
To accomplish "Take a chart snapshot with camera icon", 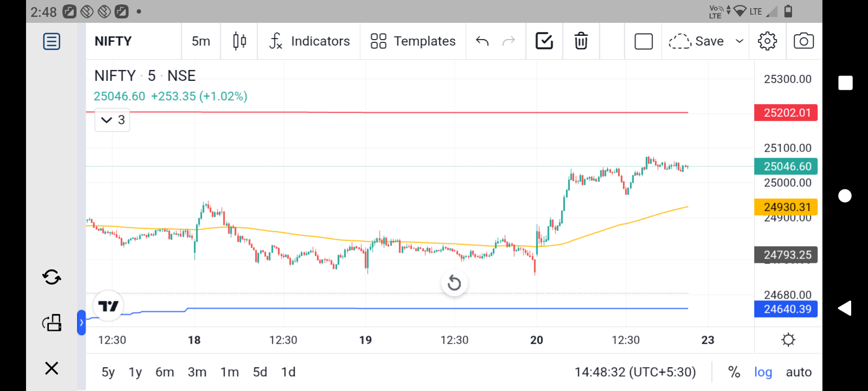I will [803, 41].
